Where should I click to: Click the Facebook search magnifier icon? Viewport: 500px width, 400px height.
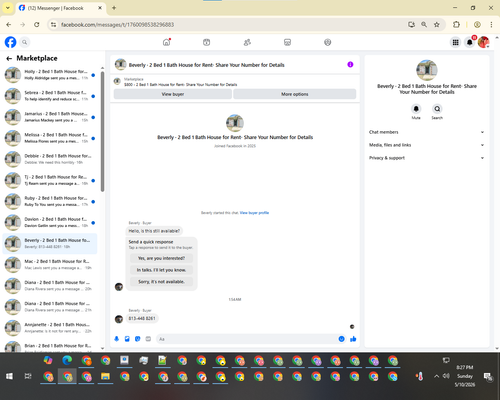[24, 42]
